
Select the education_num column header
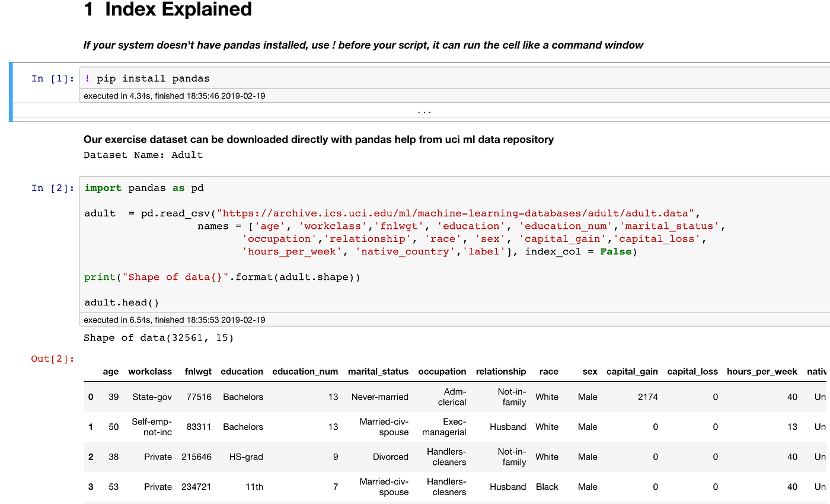(305, 372)
